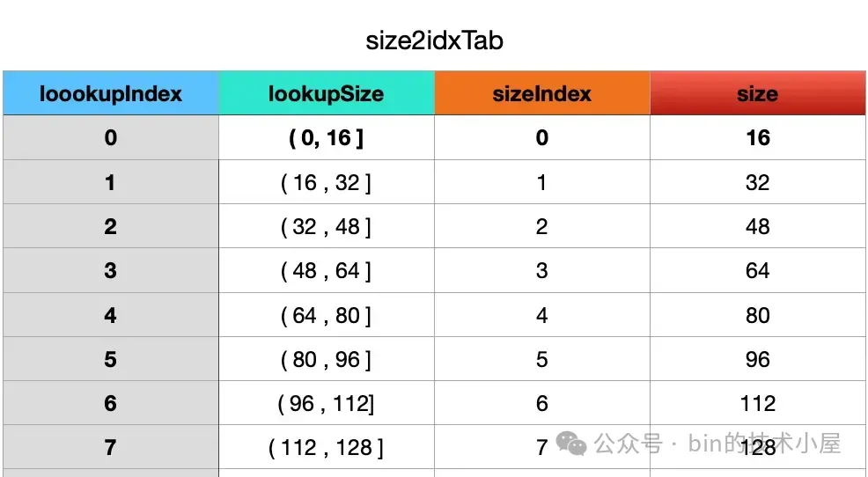The width and height of the screenshot is (868, 477).
Task: Select loookupIndex cell with value 0
Action: (110, 138)
